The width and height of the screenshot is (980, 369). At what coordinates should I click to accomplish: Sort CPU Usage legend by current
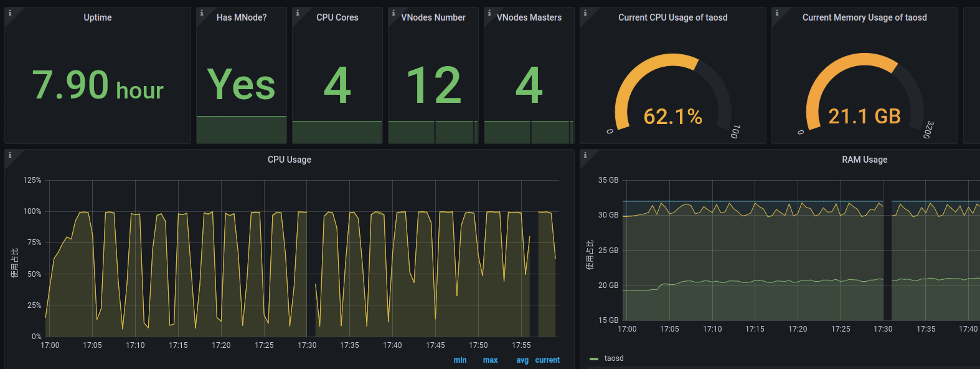pyautogui.click(x=547, y=360)
